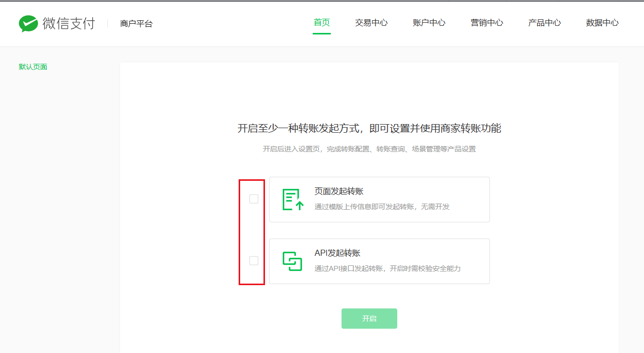This screenshot has height=353, width=644.
Task: Click the 商户平台 label in the header
Action: (x=136, y=24)
